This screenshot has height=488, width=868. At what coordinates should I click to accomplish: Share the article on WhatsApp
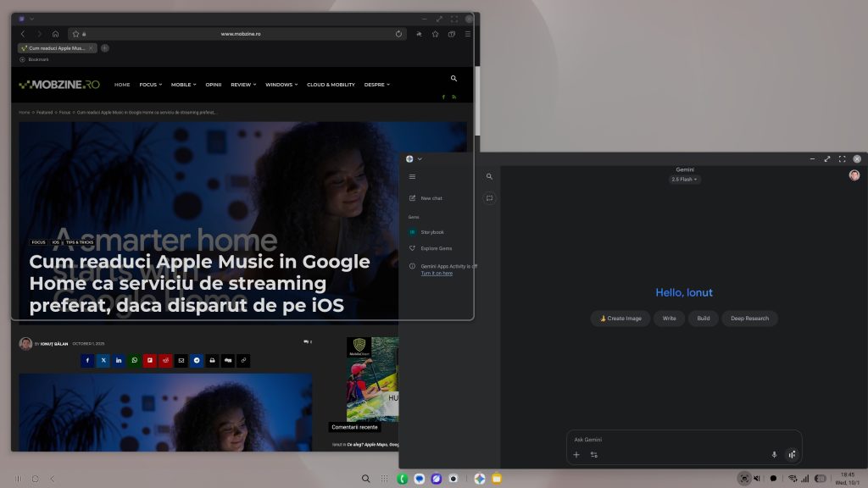(x=135, y=360)
